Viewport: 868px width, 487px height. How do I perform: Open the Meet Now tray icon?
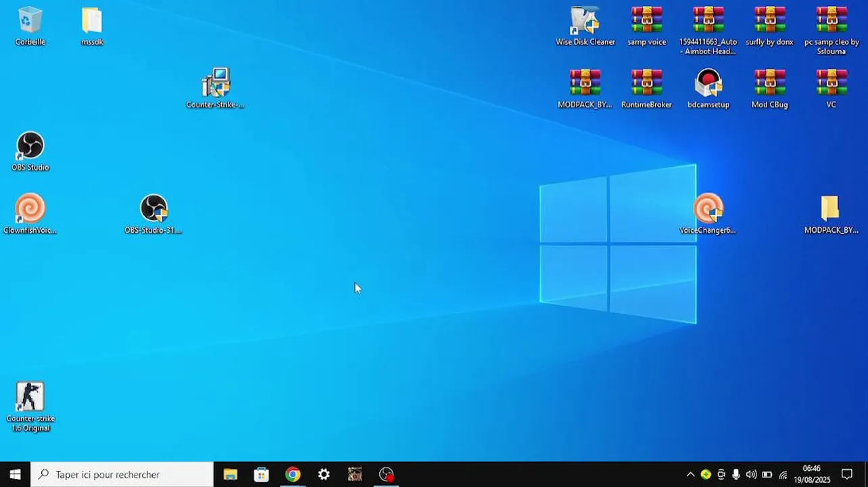coord(721,474)
